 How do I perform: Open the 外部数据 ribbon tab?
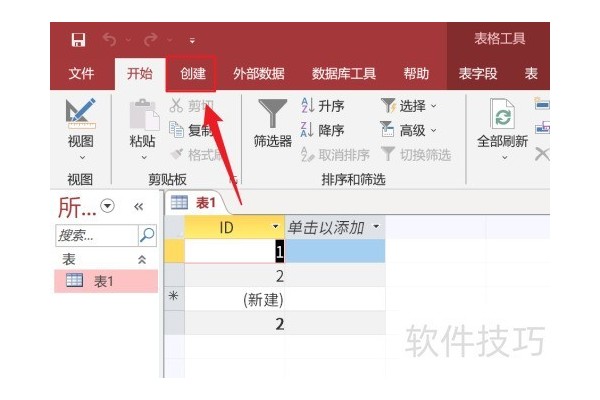[259, 73]
